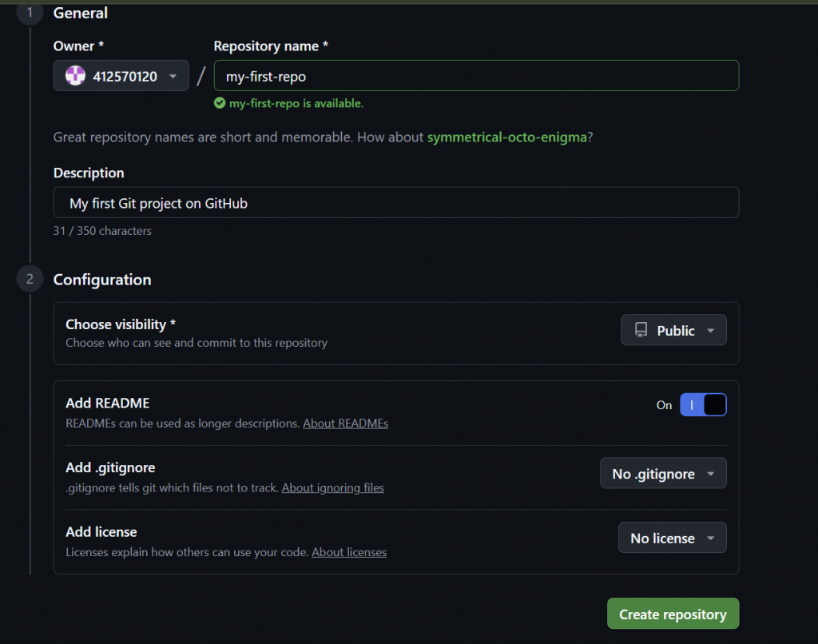Click the caret arrow on the Owner selector
The width and height of the screenshot is (818, 644).
pyautogui.click(x=173, y=77)
